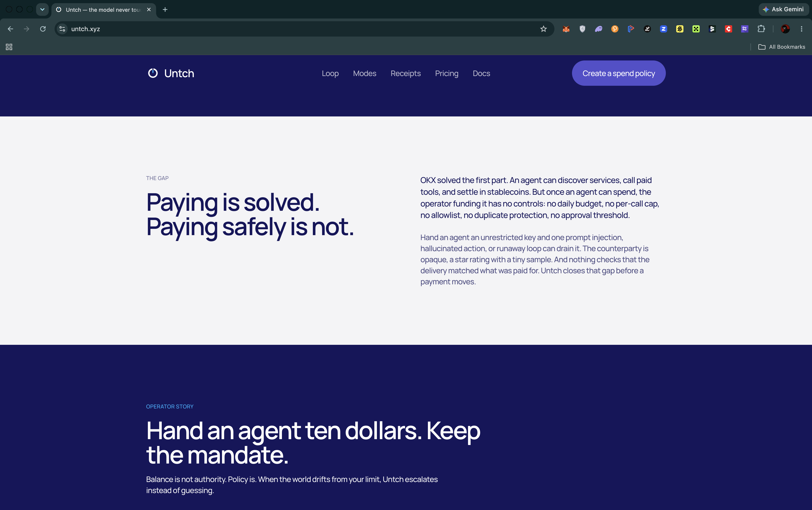
Task: Go back to the previous page
Action: 10,29
